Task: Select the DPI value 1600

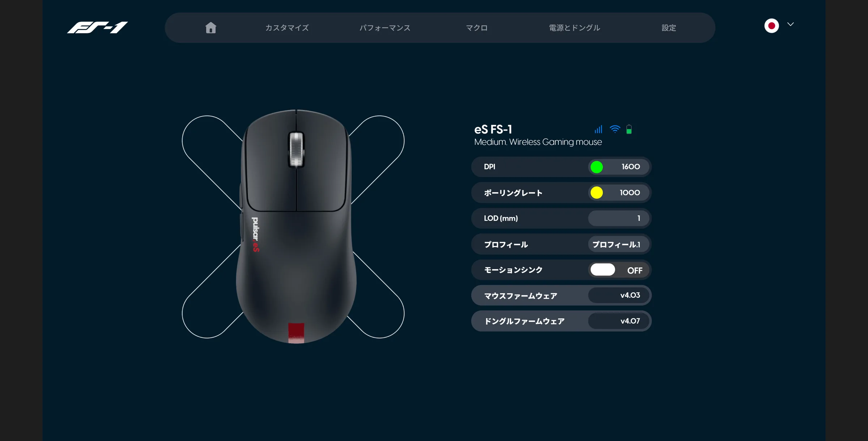Action: (x=631, y=167)
